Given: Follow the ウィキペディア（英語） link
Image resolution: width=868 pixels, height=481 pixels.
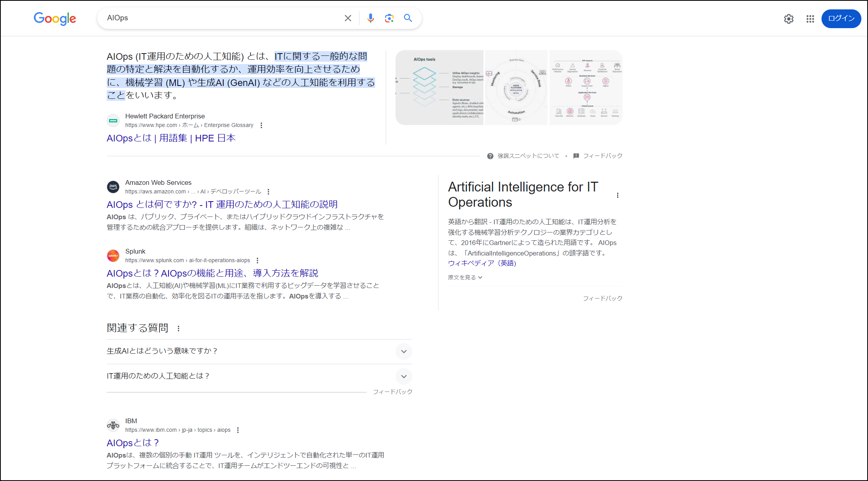Looking at the screenshot, I should (482, 263).
